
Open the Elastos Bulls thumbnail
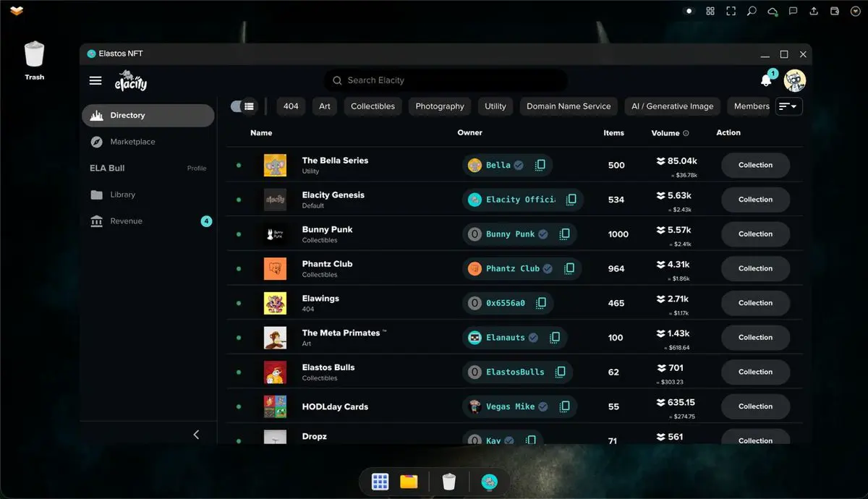(275, 372)
